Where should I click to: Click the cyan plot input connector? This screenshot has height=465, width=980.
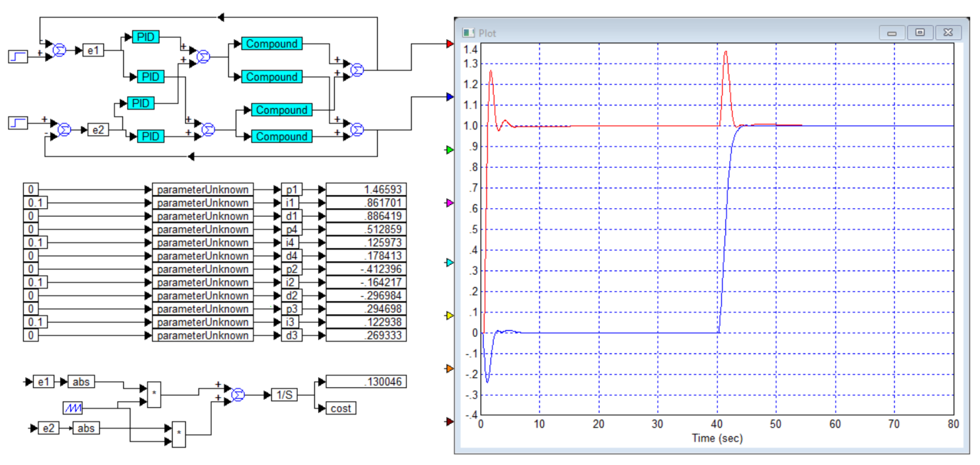pos(450,262)
